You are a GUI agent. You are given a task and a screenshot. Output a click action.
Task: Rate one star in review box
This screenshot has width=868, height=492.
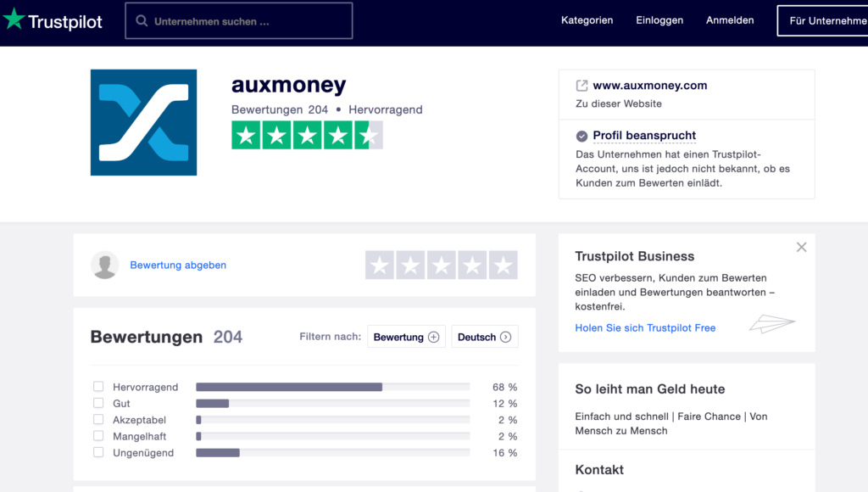point(380,265)
